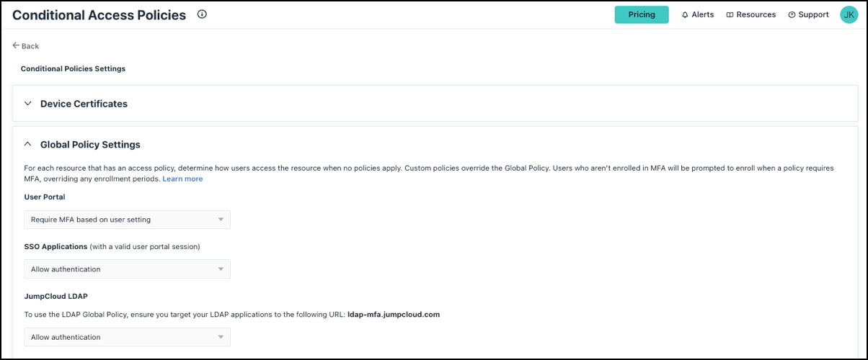Open Alerts via the bell icon

click(x=685, y=15)
